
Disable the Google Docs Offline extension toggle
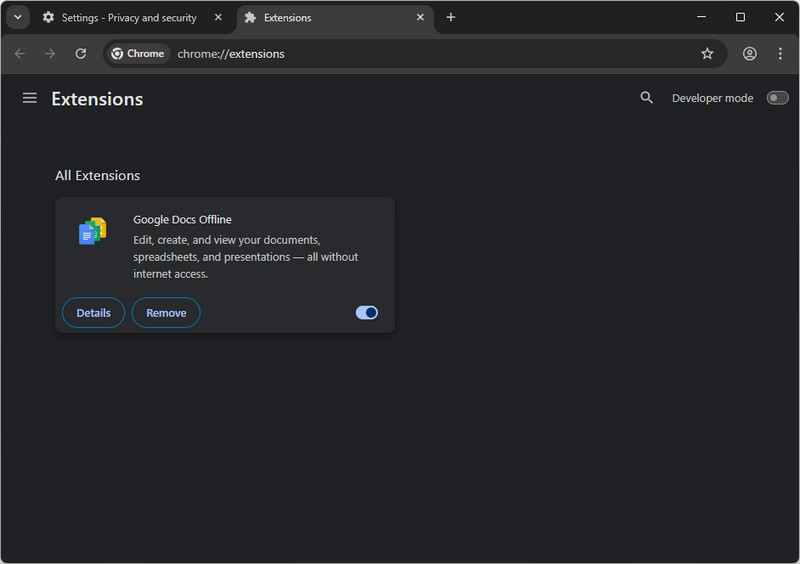click(367, 312)
